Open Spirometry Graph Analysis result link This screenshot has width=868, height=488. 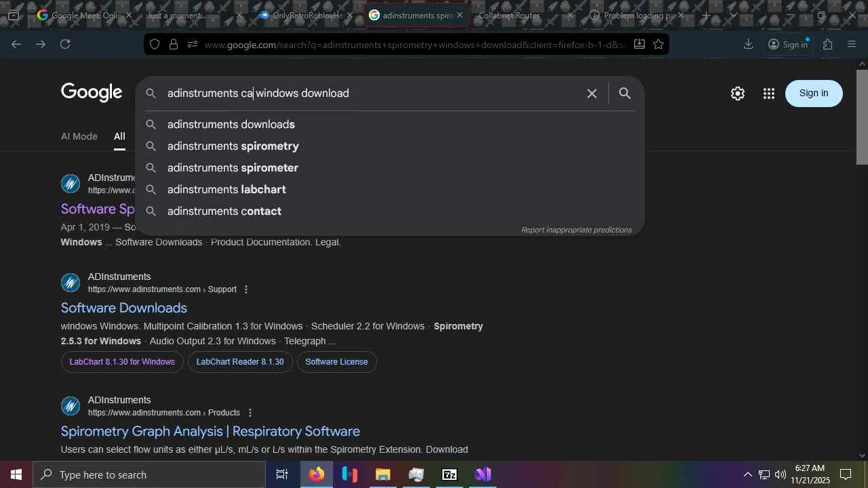pos(210,431)
